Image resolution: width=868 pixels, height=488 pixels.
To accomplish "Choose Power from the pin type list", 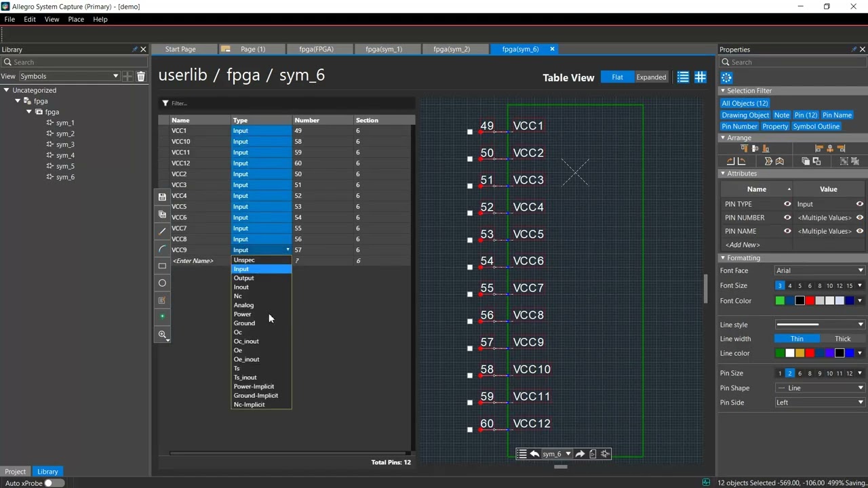I will (x=261, y=314).
